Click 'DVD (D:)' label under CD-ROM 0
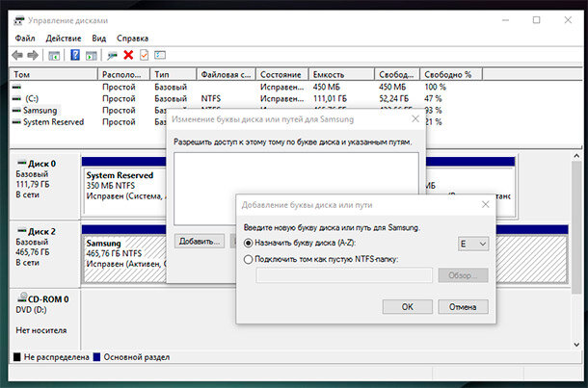The height and width of the screenshot is (388, 588). 31,310
